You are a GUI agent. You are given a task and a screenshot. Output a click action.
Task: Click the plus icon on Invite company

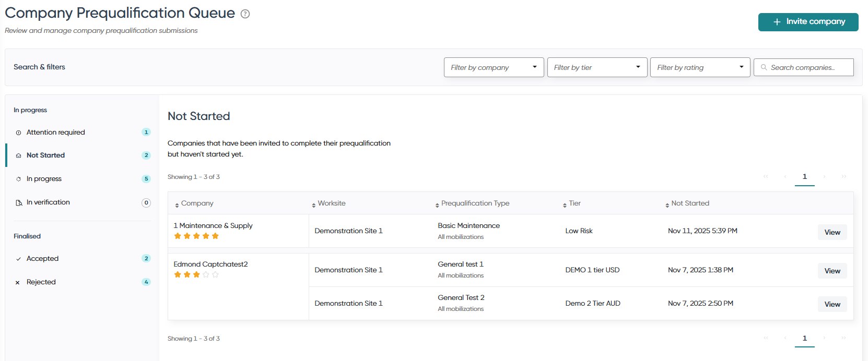[x=777, y=22]
